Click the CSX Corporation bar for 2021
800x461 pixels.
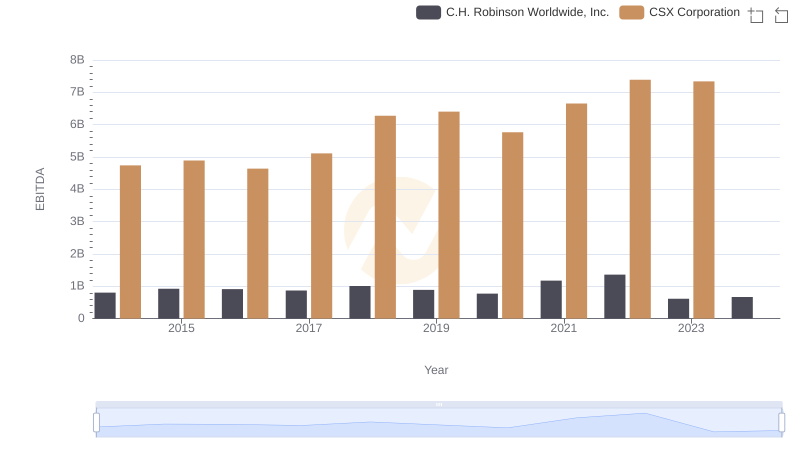click(x=576, y=211)
